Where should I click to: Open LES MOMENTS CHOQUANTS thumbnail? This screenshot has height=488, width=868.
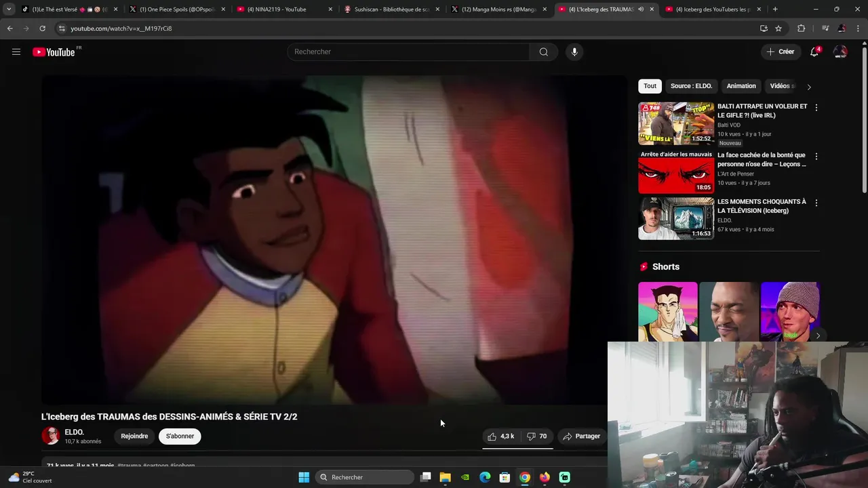coord(676,218)
